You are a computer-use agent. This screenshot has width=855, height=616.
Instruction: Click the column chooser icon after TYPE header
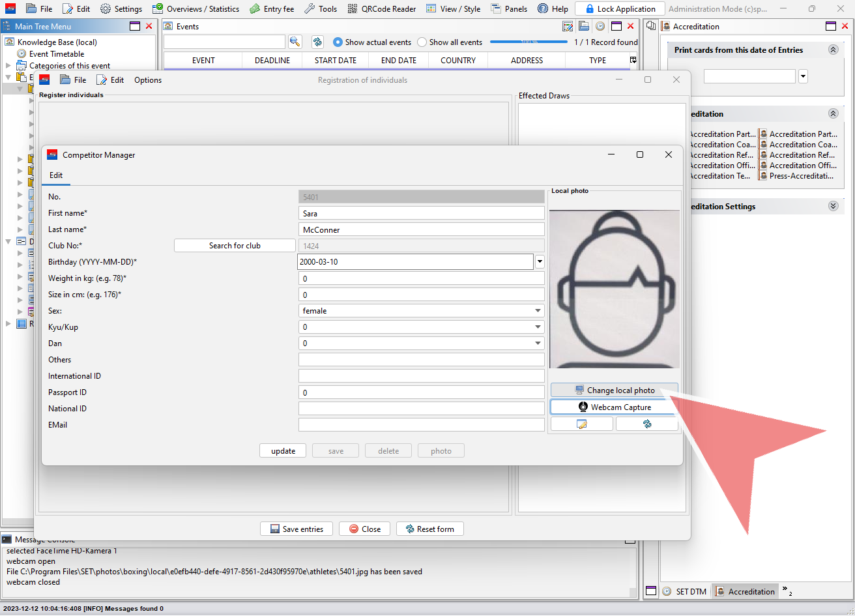(x=633, y=60)
